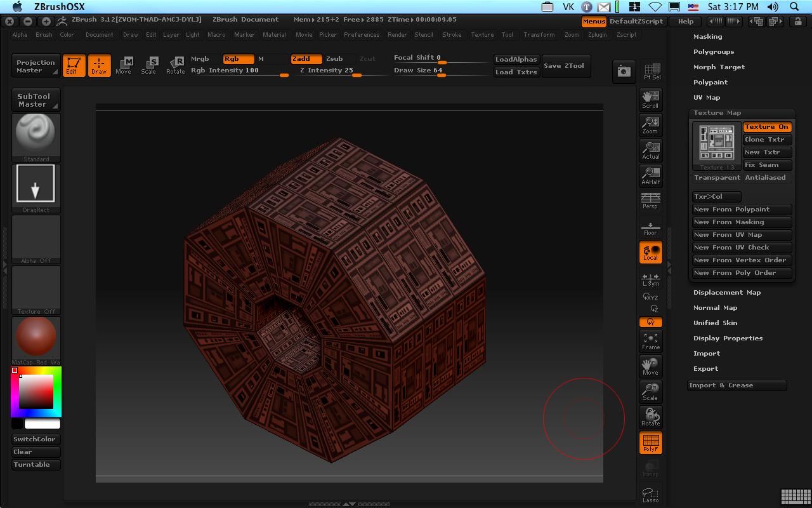Image resolution: width=812 pixels, height=508 pixels.
Task: Open the Stroke menu
Action: click(x=452, y=35)
